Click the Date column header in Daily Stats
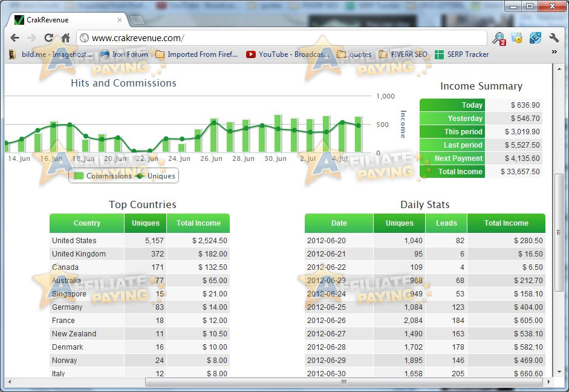The width and height of the screenshot is (569, 392). tap(339, 223)
